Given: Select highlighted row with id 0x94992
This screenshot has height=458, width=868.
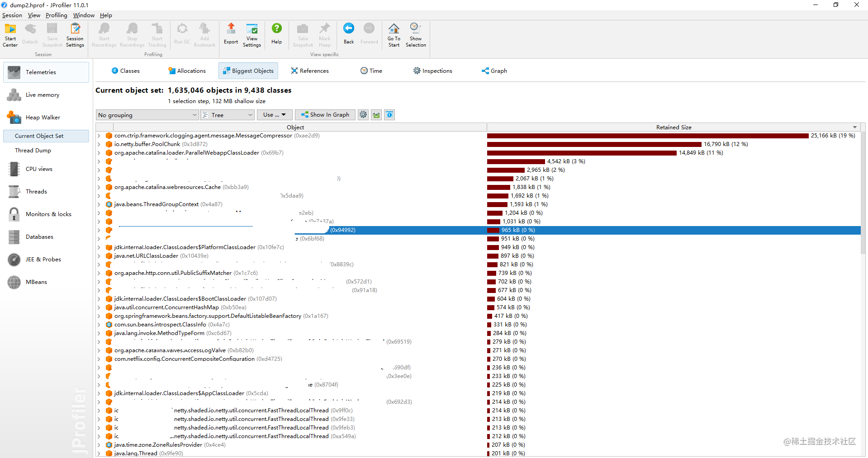Looking at the screenshot, I should coord(478,230).
